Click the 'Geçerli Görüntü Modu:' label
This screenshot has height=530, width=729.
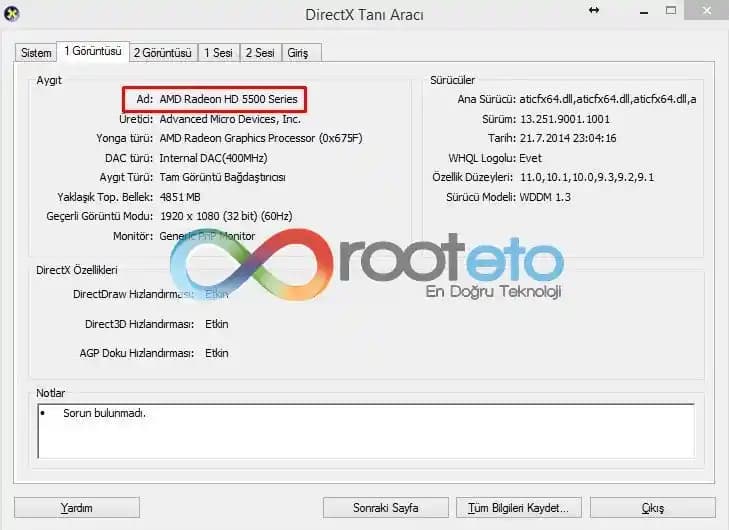pos(99,216)
